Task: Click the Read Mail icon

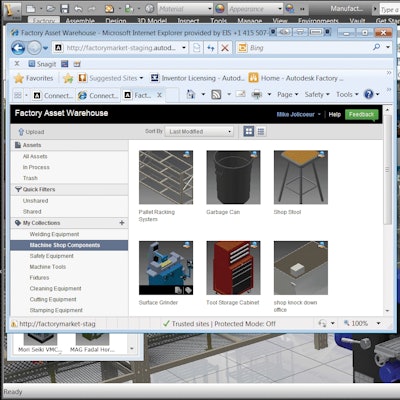Action: pyautogui.click(x=240, y=94)
